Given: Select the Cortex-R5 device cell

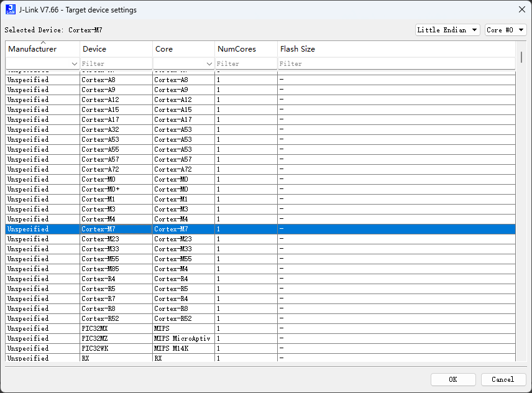Looking at the screenshot, I should [116, 289].
